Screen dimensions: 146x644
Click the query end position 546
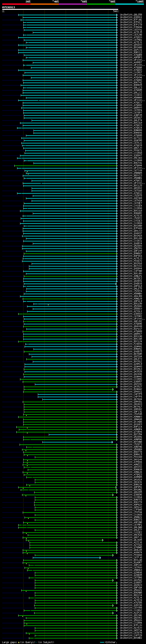(x=115, y=11)
